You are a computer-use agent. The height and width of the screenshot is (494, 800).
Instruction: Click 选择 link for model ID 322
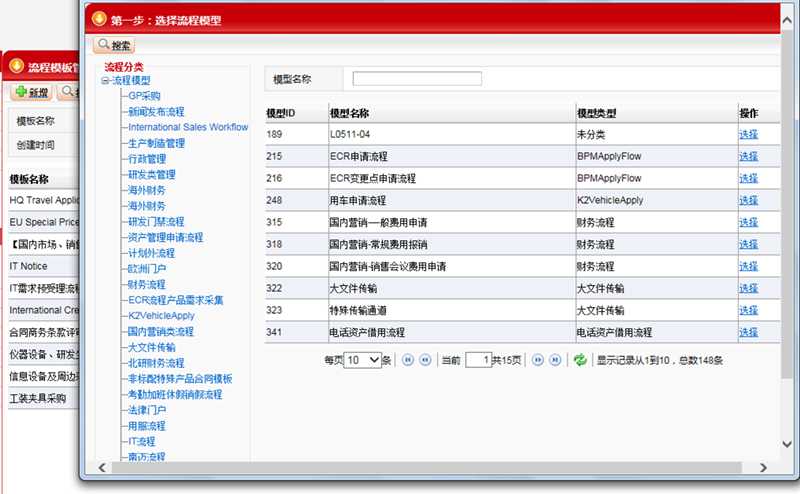point(748,288)
